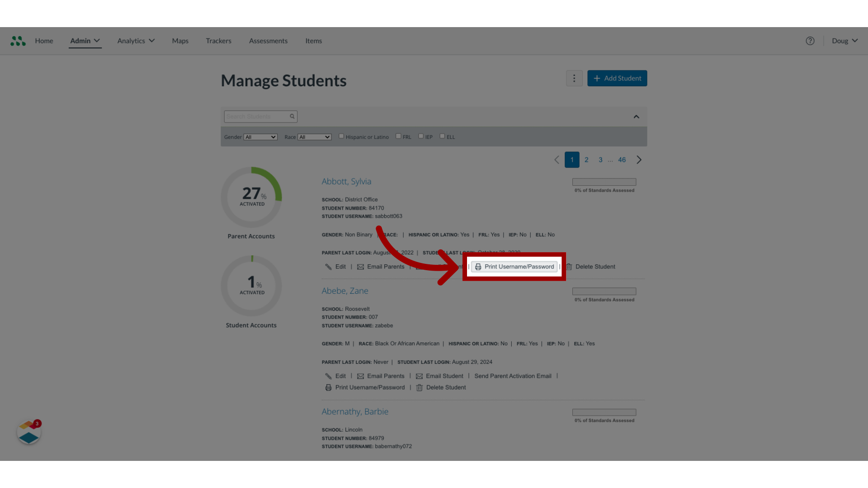
Task: Go to the next page arrow
Action: (639, 160)
